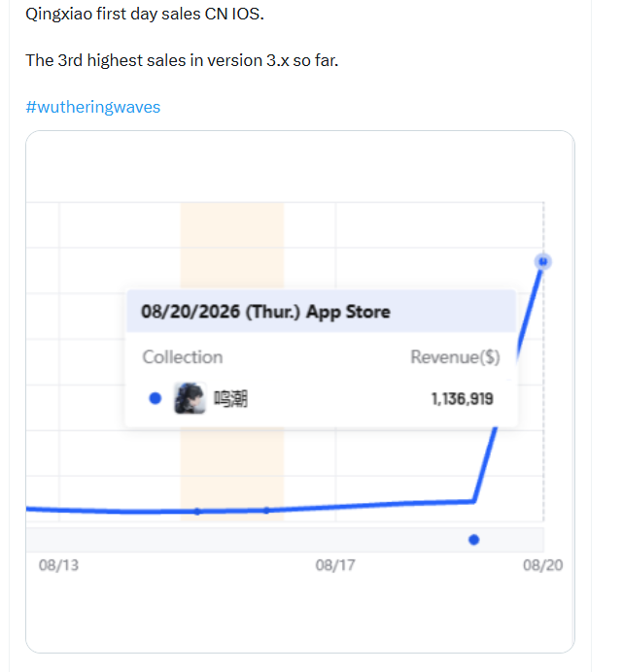
Task: Click the Revenue($) column header
Action: (455, 357)
